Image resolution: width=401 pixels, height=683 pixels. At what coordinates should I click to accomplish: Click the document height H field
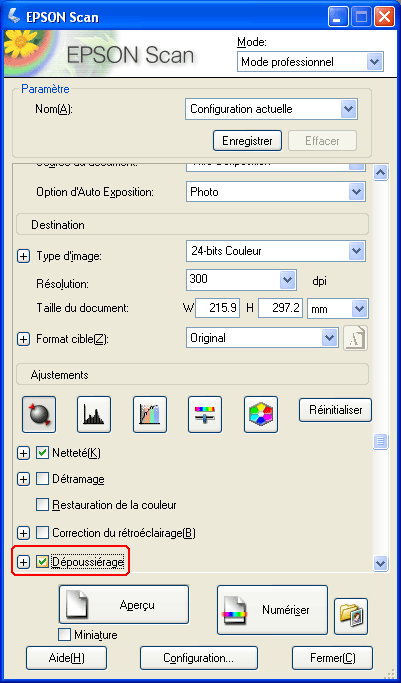coord(280,308)
